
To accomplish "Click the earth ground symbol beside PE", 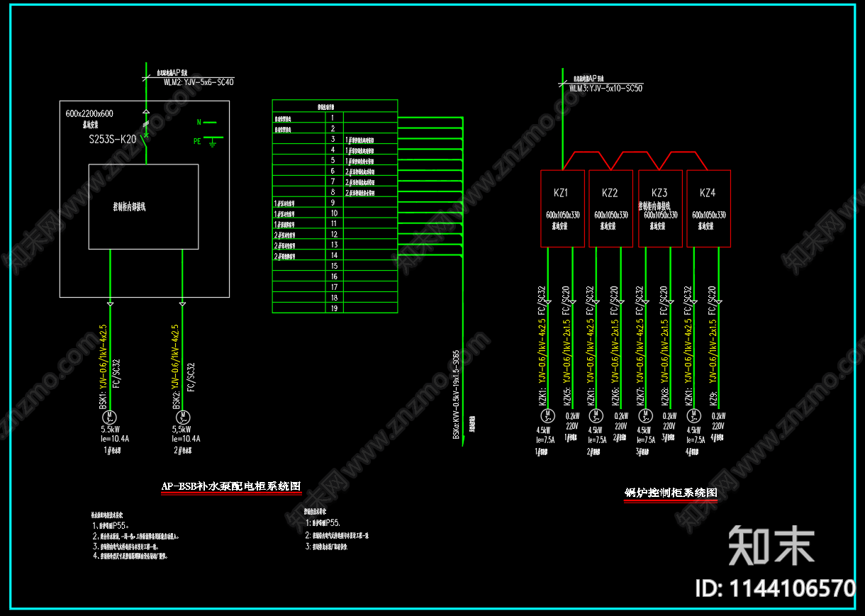I will point(213,141).
